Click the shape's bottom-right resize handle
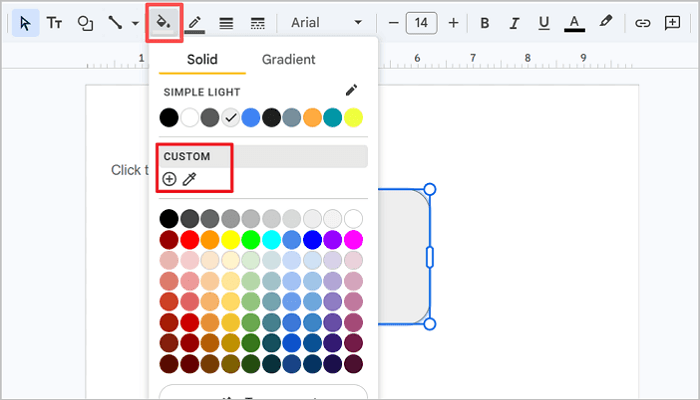Viewport: 700px width, 400px height. (x=429, y=324)
